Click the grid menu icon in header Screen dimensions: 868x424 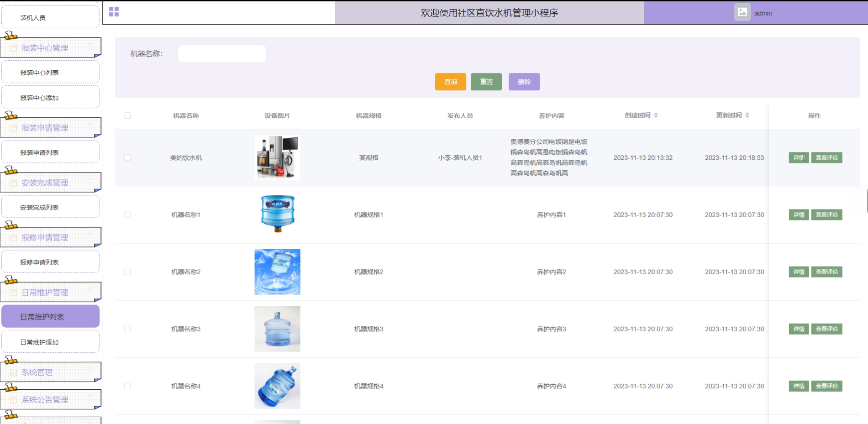(x=114, y=12)
